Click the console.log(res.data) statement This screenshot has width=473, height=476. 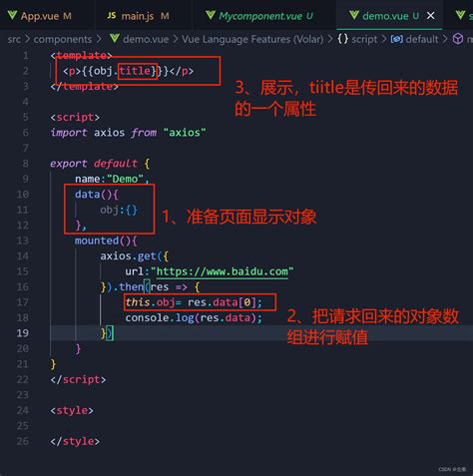(194, 318)
